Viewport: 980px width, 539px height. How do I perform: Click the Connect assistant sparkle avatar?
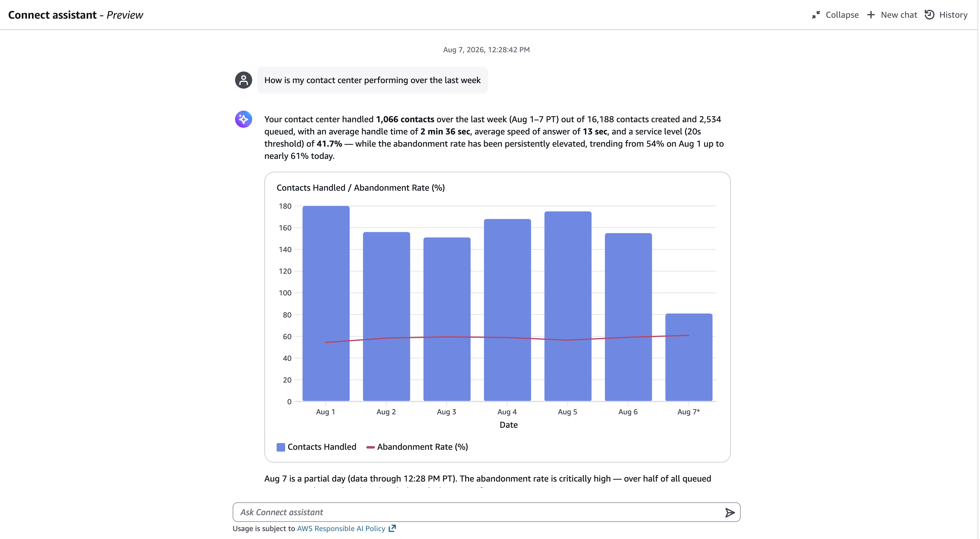click(x=244, y=119)
